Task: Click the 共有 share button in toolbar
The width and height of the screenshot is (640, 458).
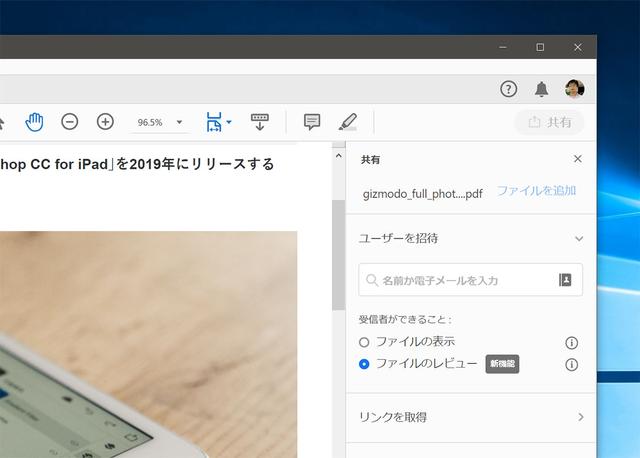Action: point(549,122)
